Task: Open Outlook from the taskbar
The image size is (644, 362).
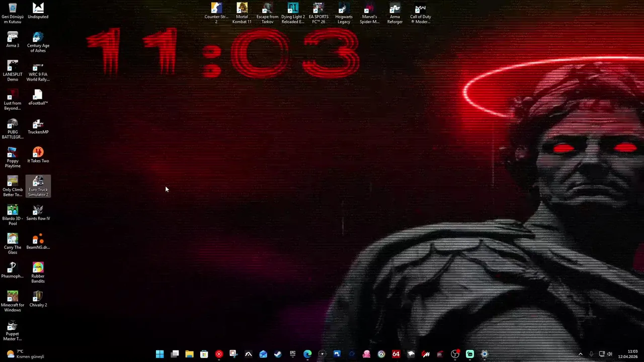Action: pos(263,354)
